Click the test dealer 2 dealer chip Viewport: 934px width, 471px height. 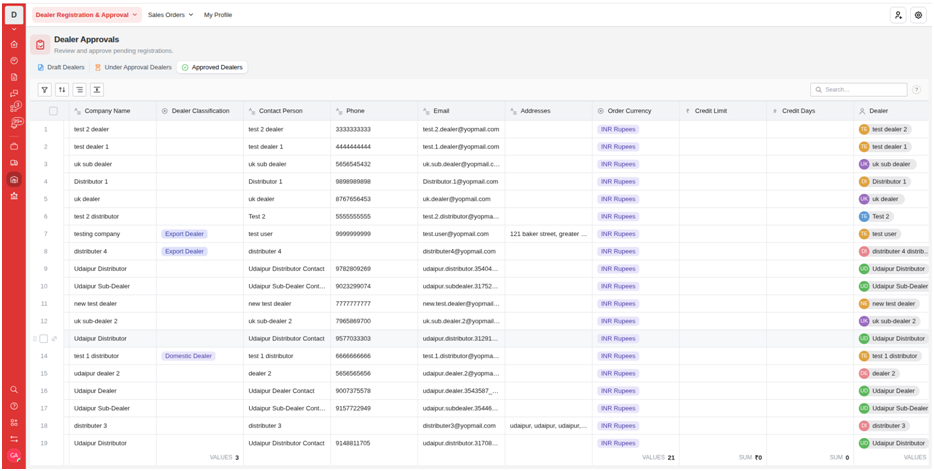pos(885,129)
